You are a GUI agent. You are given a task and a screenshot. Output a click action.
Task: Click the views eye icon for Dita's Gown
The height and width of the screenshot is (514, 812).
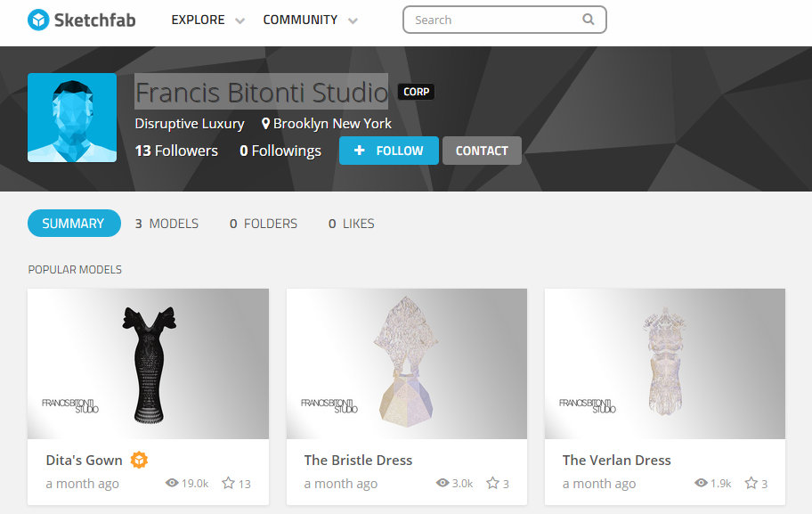coord(172,483)
